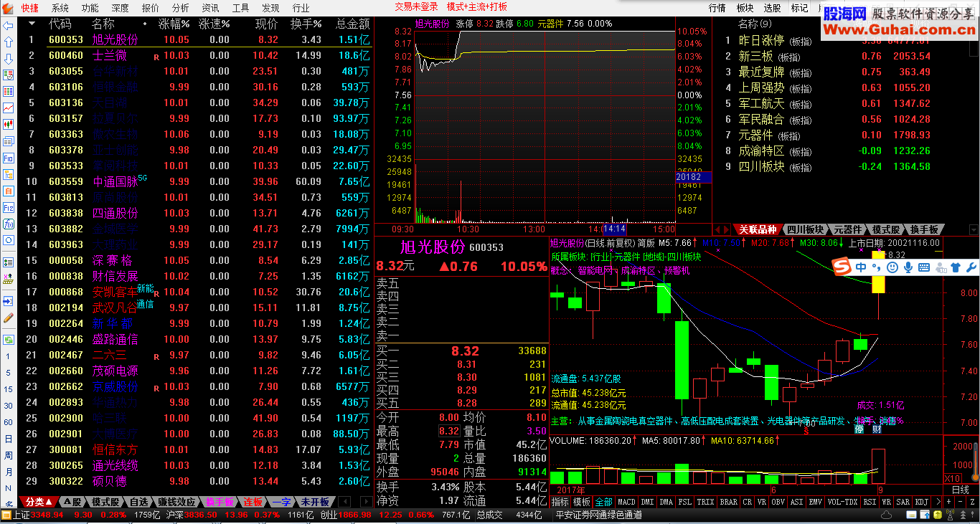Image resolution: width=980 pixels, height=524 pixels.
Task: Select the pencil drawing tool icon
Action: [x=8, y=318]
